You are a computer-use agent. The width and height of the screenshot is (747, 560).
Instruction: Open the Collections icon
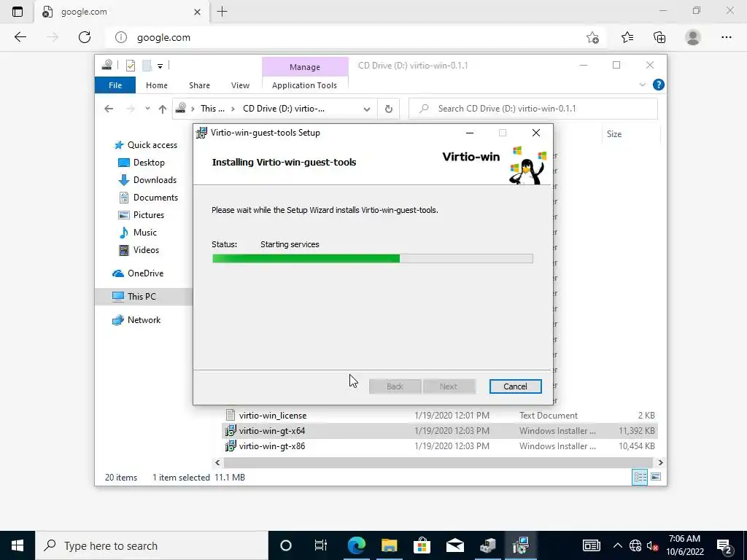[x=659, y=37]
